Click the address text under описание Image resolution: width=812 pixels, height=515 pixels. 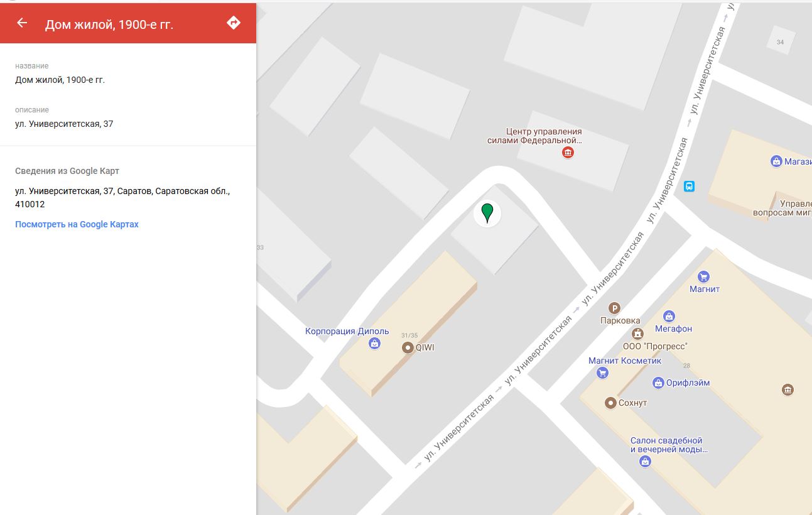click(x=64, y=124)
